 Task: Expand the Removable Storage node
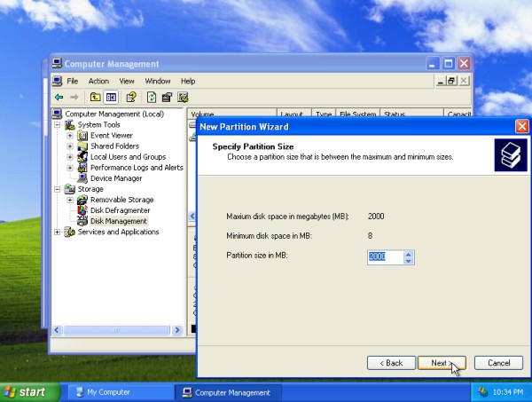(x=70, y=200)
